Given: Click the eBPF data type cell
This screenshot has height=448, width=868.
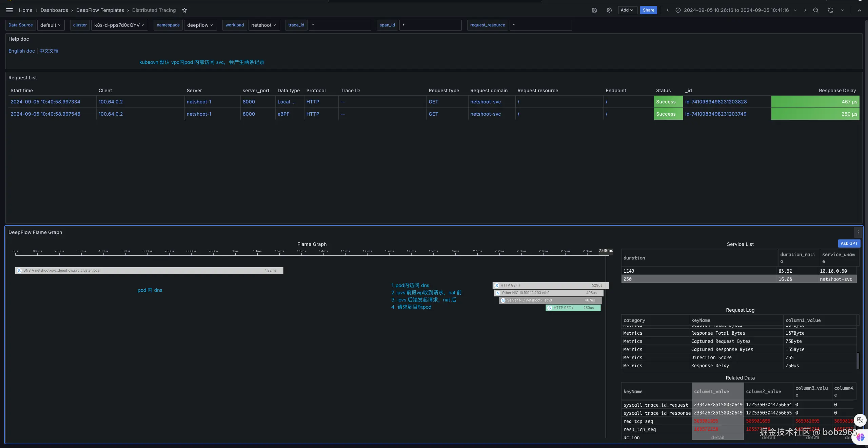Looking at the screenshot, I should pos(283,114).
